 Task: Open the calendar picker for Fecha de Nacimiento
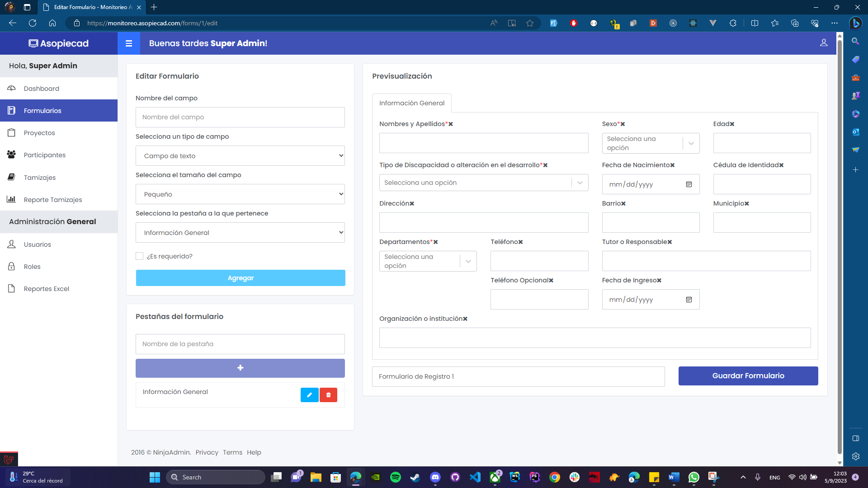coord(689,184)
